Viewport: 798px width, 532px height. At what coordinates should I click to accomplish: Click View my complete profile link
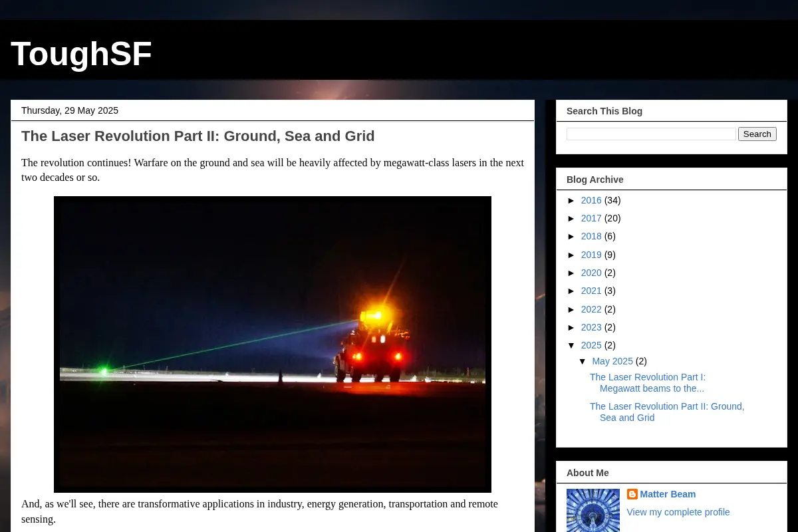point(678,512)
